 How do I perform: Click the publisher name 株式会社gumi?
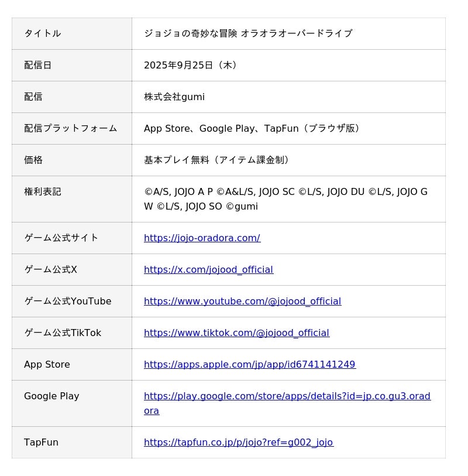[174, 97]
